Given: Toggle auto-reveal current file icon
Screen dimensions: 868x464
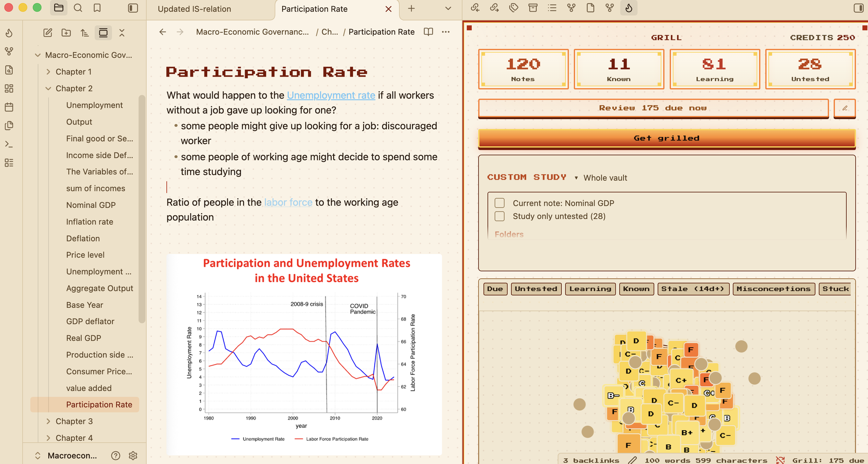Looking at the screenshot, I should click(x=103, y=33).
